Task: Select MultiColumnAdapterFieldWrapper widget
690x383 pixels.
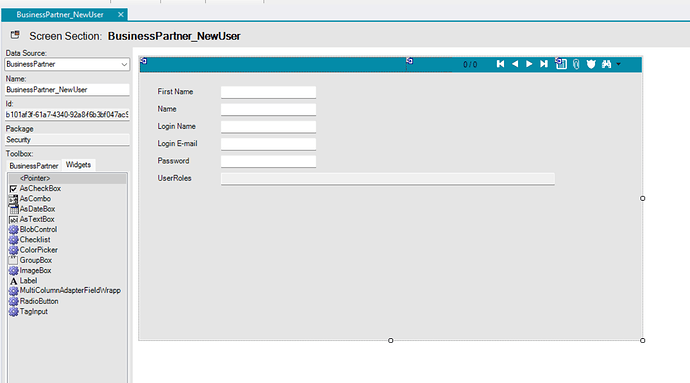Action: 70,291
